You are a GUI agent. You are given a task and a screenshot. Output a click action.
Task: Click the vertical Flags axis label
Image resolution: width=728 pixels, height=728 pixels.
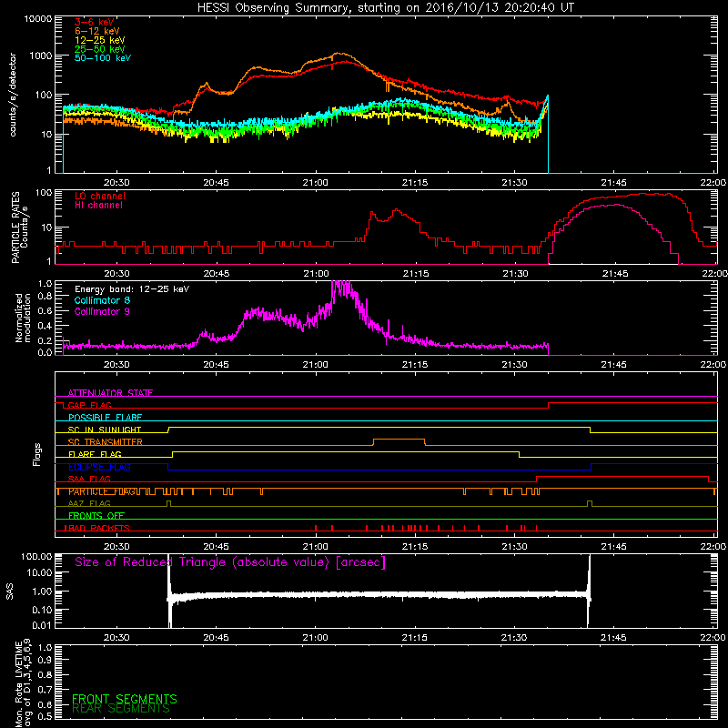(37, 454)
